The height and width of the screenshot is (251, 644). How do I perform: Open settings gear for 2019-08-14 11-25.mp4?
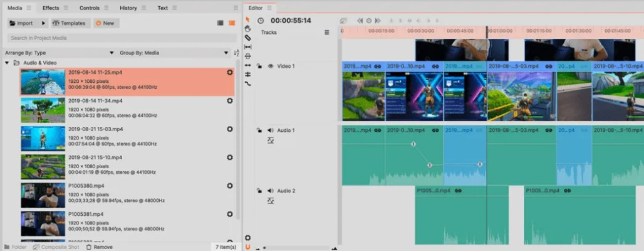tap(229, 73)
